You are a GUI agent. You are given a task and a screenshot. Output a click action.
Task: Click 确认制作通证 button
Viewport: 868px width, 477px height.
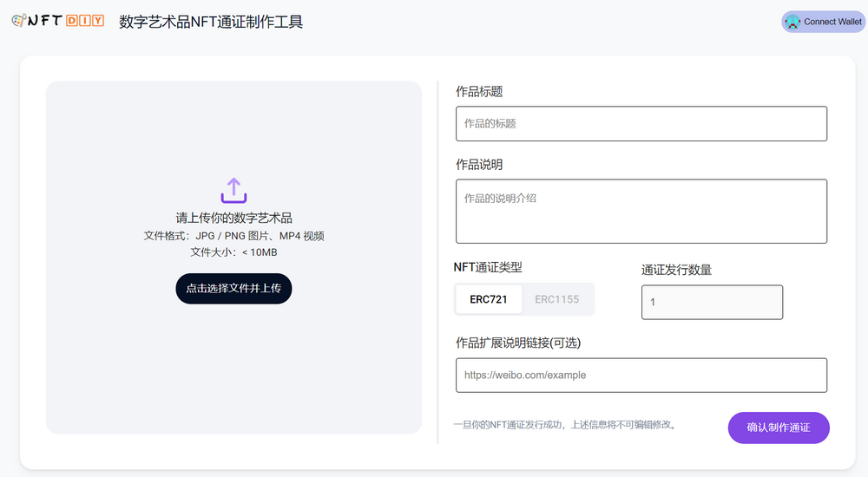779,428
